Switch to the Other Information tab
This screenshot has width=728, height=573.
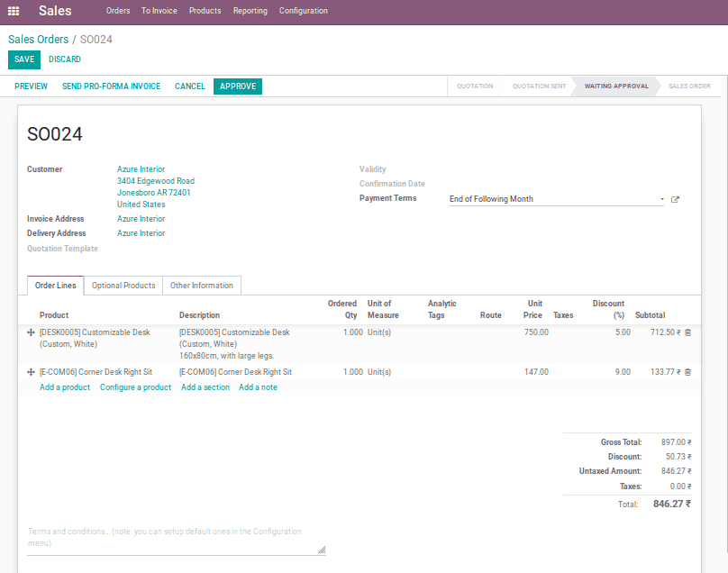(202, 286)
